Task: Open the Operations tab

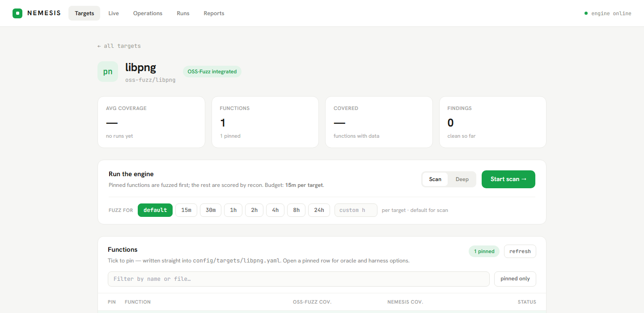Action: (148, 13)
